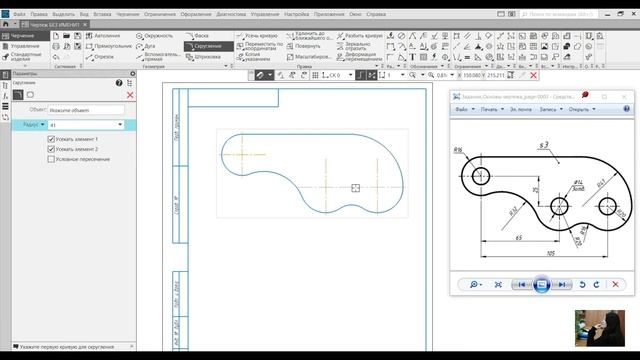
Task: Uncheck Усекать элемент 2
Action: coord(51,149)
